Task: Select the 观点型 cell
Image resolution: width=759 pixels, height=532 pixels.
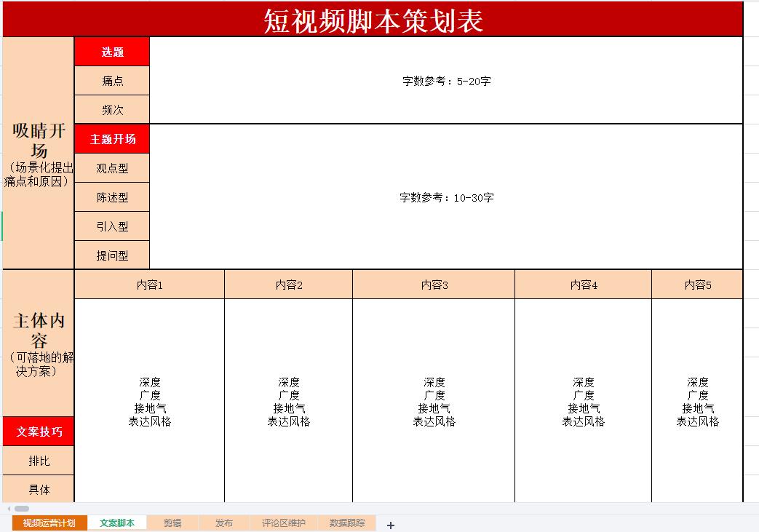Action: 112,167
